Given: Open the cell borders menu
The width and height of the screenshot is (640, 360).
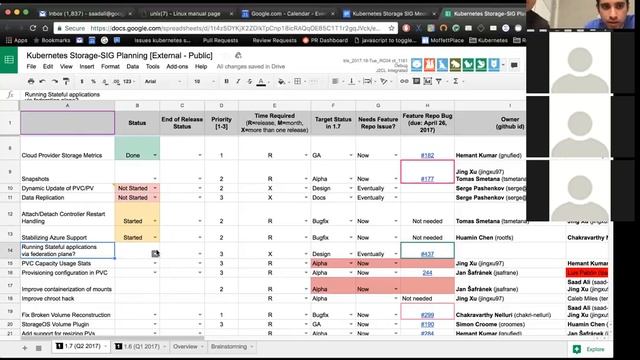Looking at the screenshot, I should point(298,81).
